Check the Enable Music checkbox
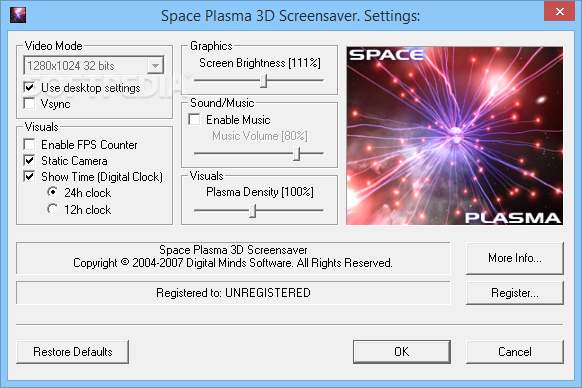 click(194, 120)
